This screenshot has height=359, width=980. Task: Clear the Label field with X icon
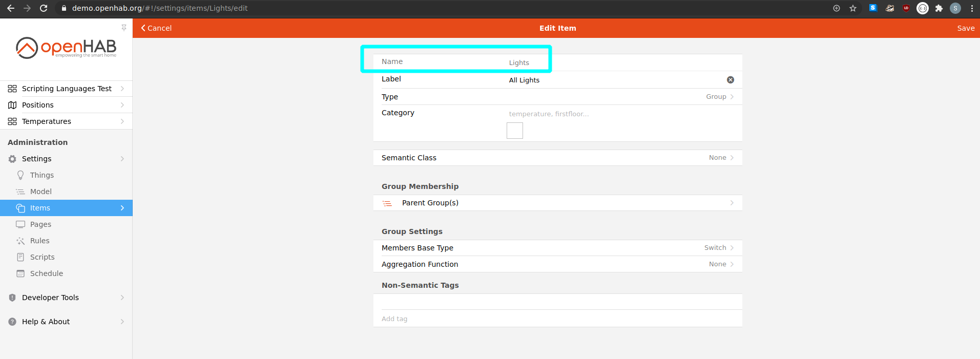pyautogui.click(x=730, y=80)
